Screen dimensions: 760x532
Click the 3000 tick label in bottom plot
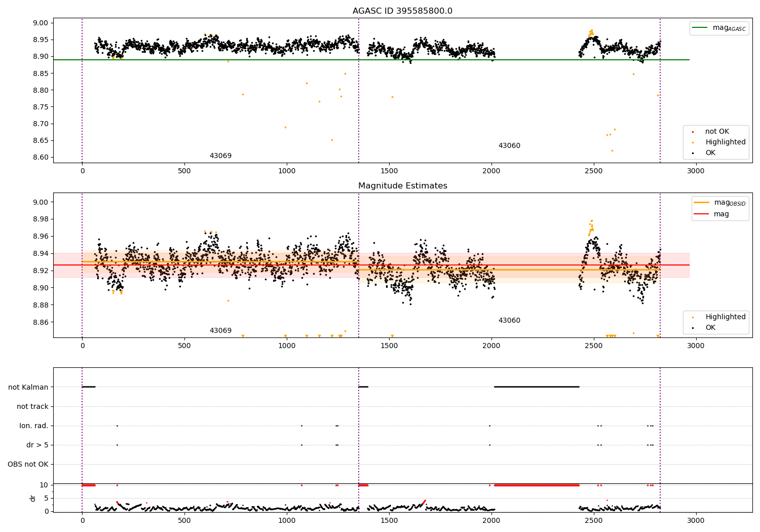click(696, 520)
